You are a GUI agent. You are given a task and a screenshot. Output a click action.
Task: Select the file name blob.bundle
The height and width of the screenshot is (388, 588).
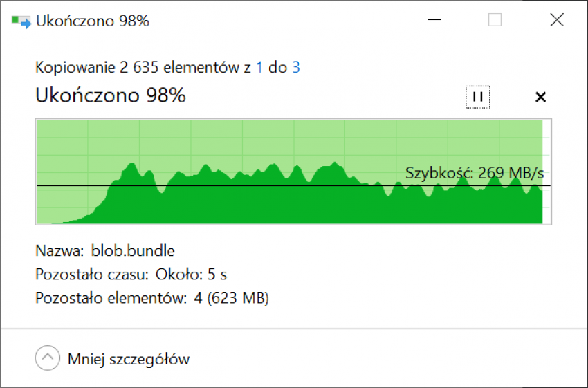pyautogui.click(x=133, y=250)
